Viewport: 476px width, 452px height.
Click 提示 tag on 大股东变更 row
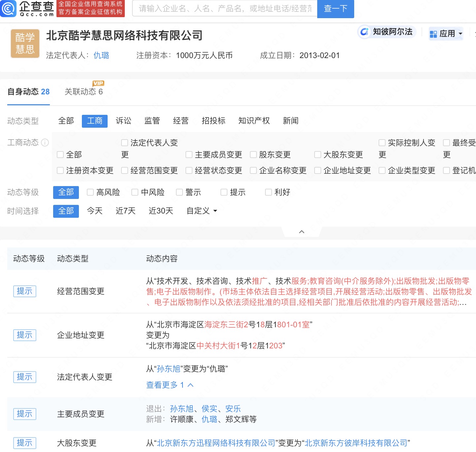[x=25, y=443]
